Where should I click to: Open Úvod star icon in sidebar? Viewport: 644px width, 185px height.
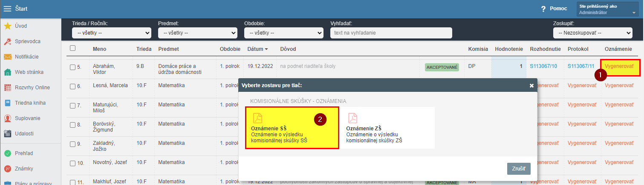8,26
